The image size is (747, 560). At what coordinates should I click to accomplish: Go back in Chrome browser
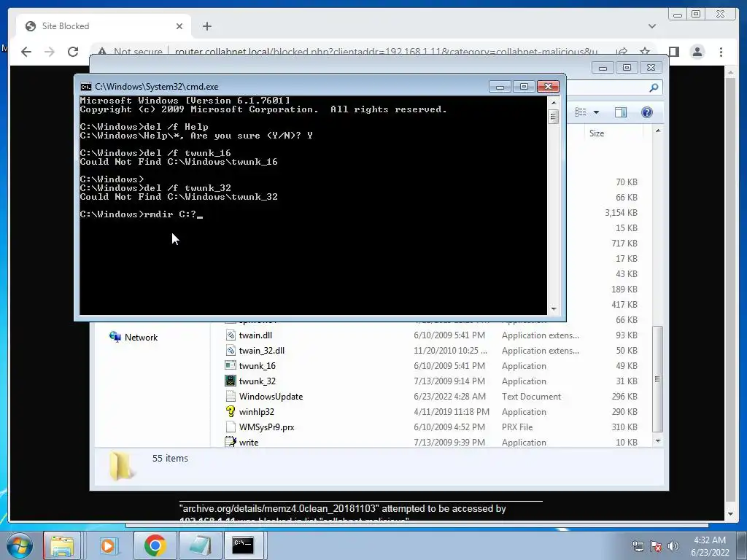26,52
